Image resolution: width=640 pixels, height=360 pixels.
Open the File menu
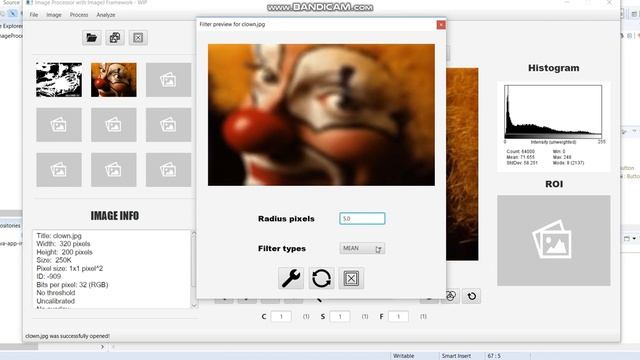pyautogui.click(x=34, y=15)
